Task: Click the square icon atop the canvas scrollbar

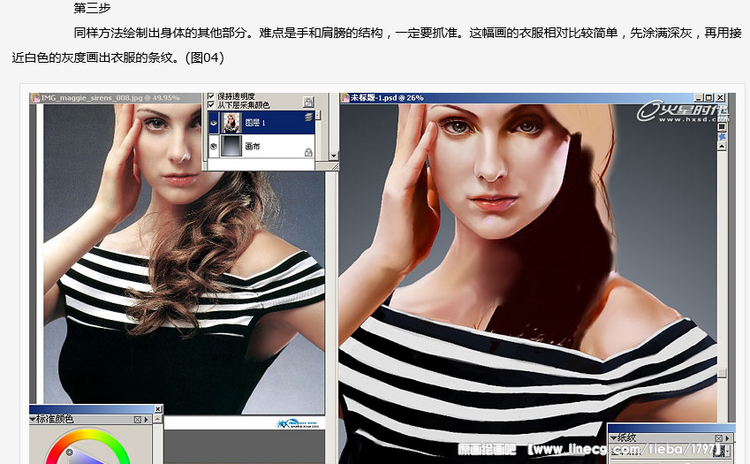Action: coord(722,127)
